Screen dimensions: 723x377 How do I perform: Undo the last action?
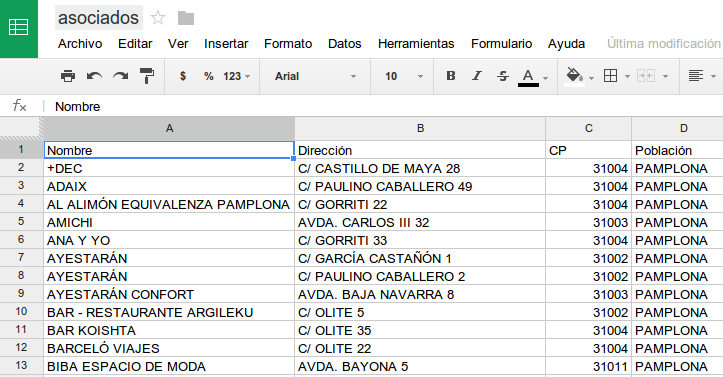tap(94, 76)
